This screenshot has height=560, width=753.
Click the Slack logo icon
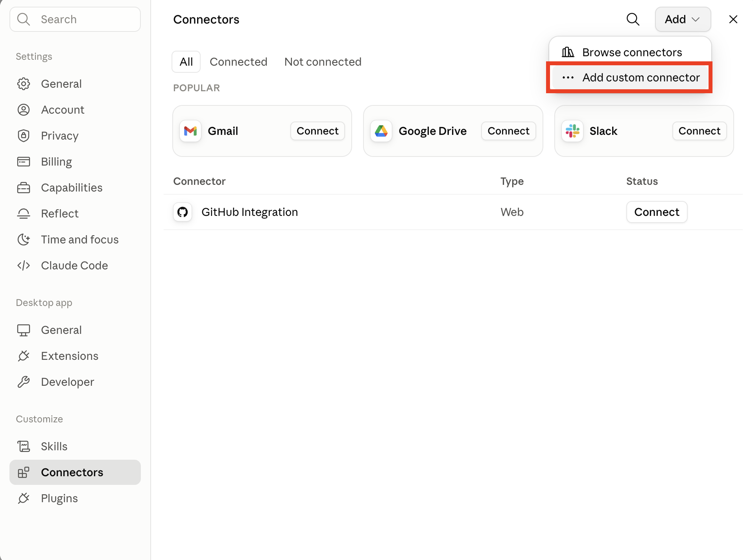click(x=572, y=131)
